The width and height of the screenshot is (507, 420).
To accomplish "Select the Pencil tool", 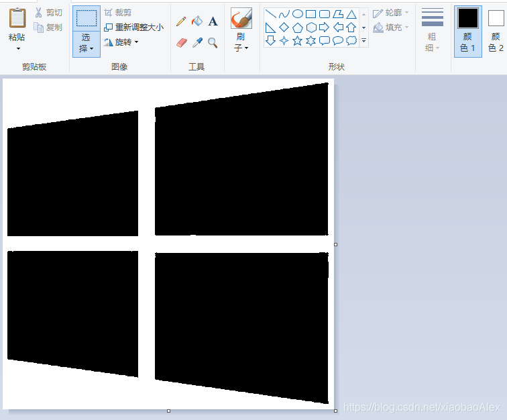I will pyautogui.click(x=181, y=21).
